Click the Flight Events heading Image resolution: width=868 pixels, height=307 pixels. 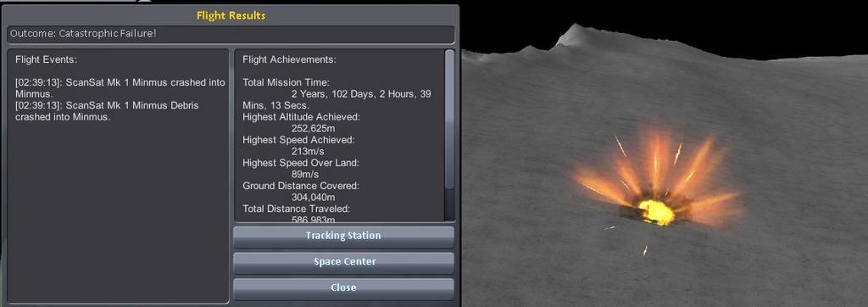pyautogui.click(x=46, y=59)
